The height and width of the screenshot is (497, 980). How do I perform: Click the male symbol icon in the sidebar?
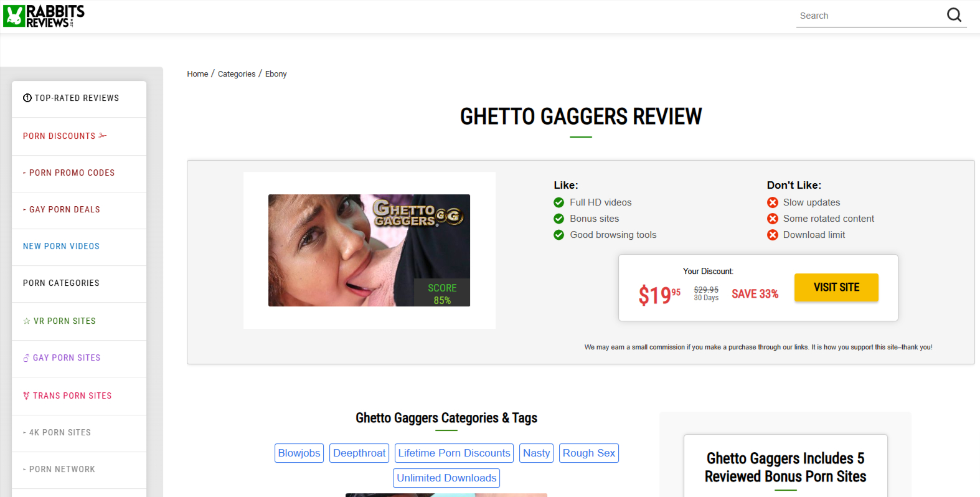(x=26, y=358)
